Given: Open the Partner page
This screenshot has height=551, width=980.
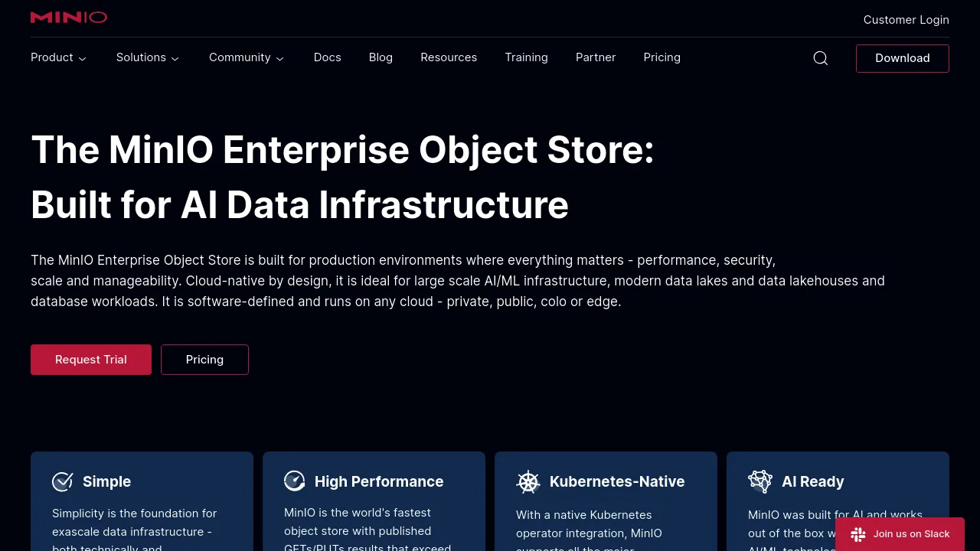Looking at the screenshot, I should (596, 57).
